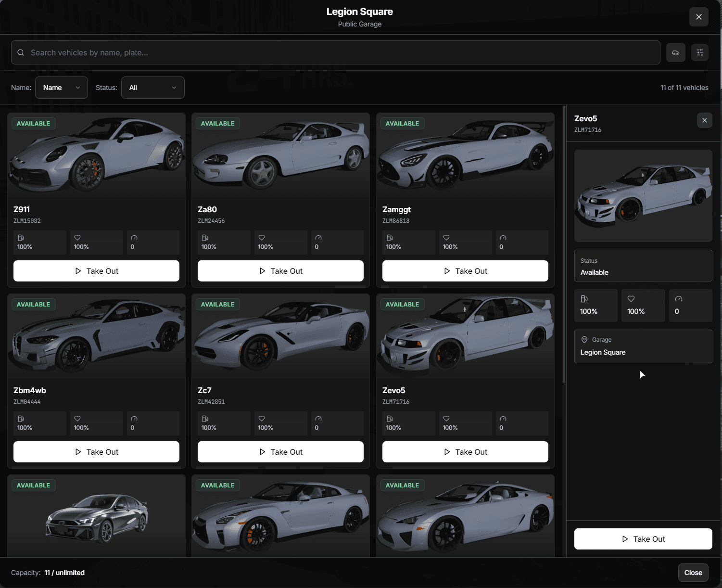This screenshot has height=588, width=722.
Task: Click the fuel icon on the Z911 card
Action: point(21,238)
